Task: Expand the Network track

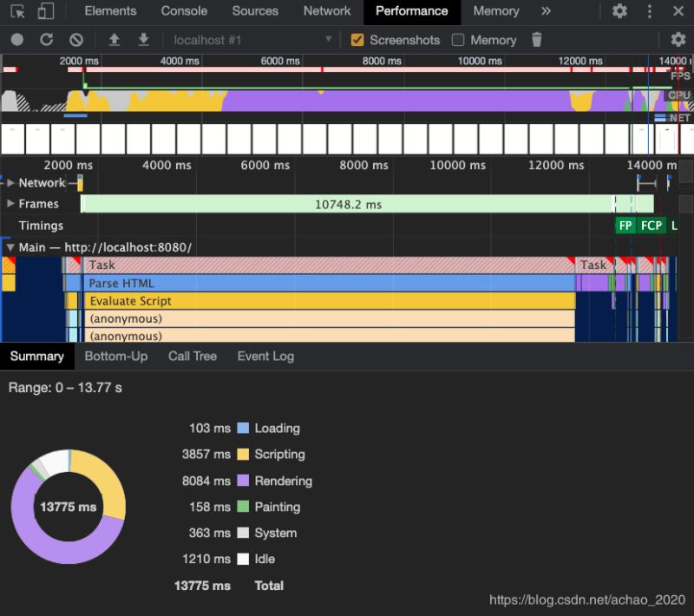Action: [10, 183]
